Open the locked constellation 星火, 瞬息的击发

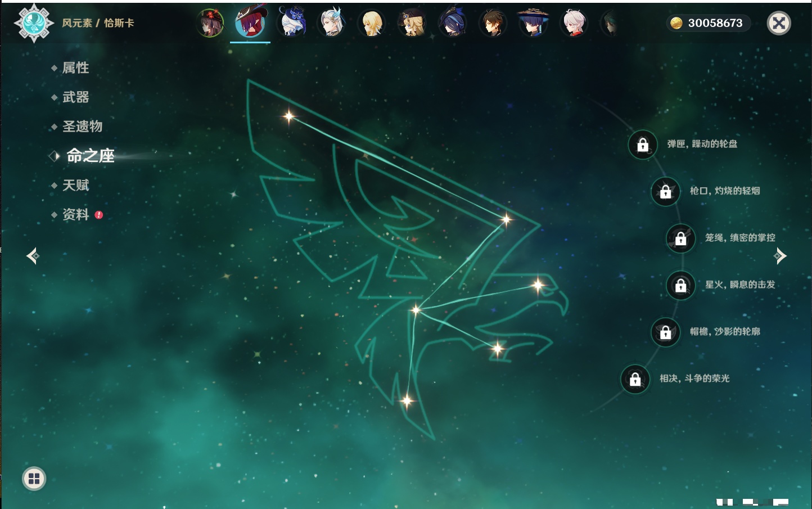point(681,285)
